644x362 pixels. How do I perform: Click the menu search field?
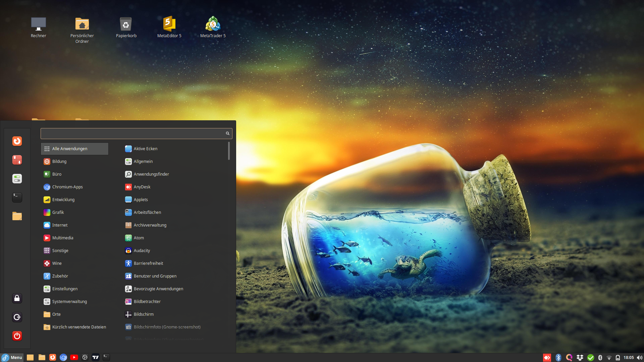click(x=133, y=133)
